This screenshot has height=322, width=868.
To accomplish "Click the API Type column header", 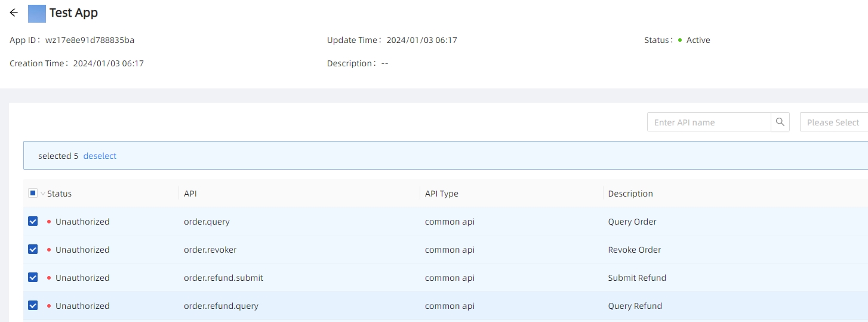I will click(x=442, y=194).
